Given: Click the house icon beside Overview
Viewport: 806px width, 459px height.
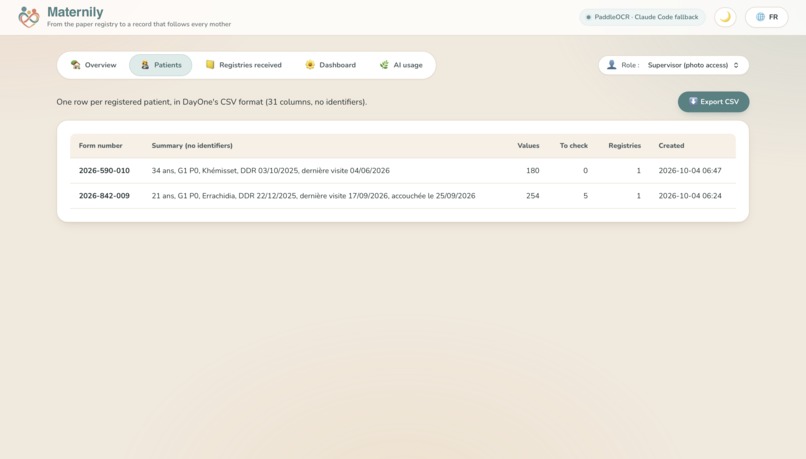Looking at the screenshot, I should [x=76, y=64].
